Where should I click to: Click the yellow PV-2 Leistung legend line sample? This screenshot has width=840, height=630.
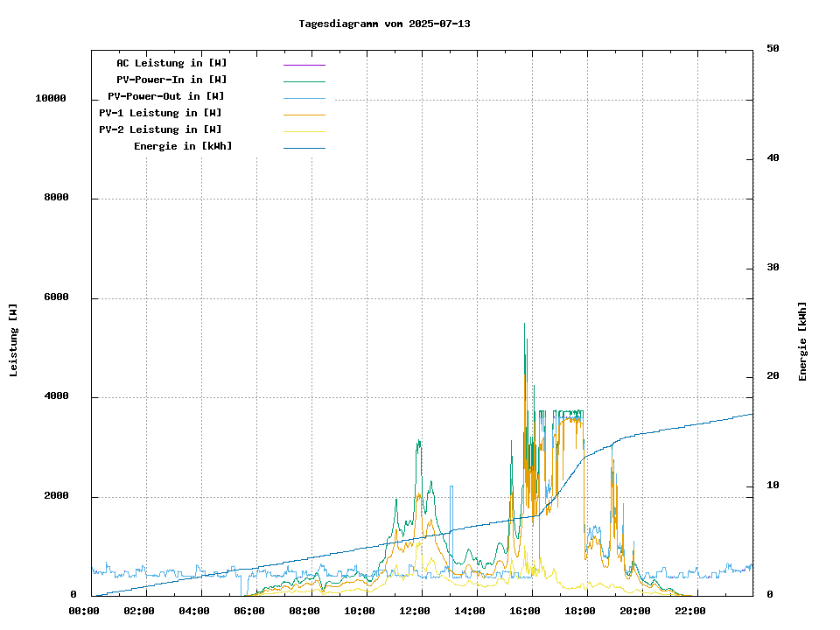[304, 131]
